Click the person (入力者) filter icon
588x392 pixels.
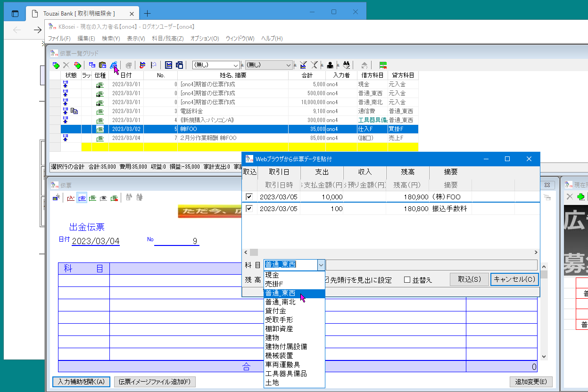331,65
